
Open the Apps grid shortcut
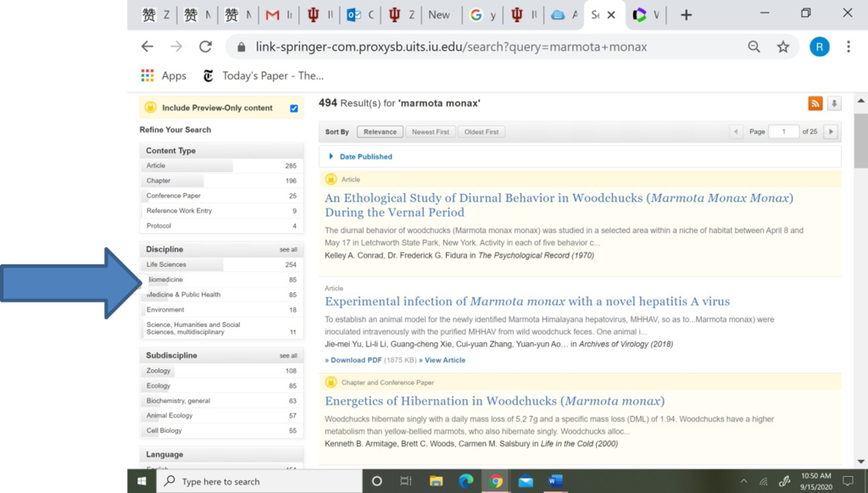pos(164,75)
